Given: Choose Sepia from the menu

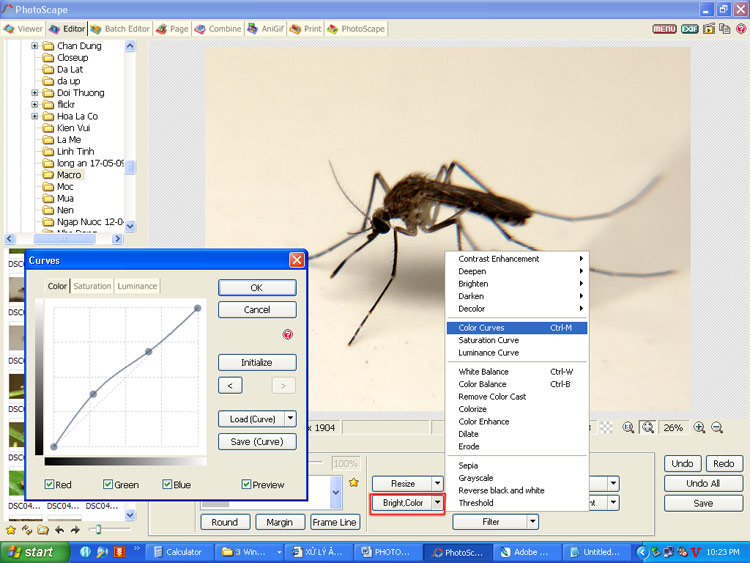Looking at the screenshot, I should click(x=517, y=465).
